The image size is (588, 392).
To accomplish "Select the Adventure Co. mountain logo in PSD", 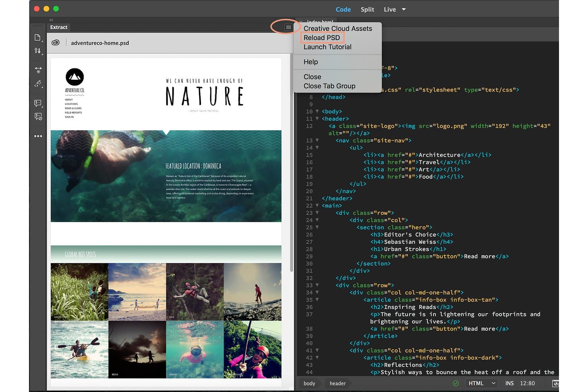I will coord(75,77).
